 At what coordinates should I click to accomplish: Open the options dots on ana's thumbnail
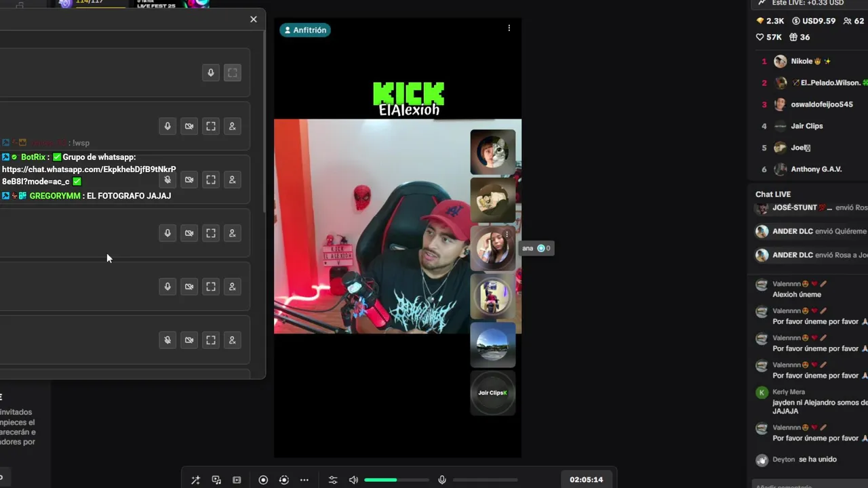507,235
